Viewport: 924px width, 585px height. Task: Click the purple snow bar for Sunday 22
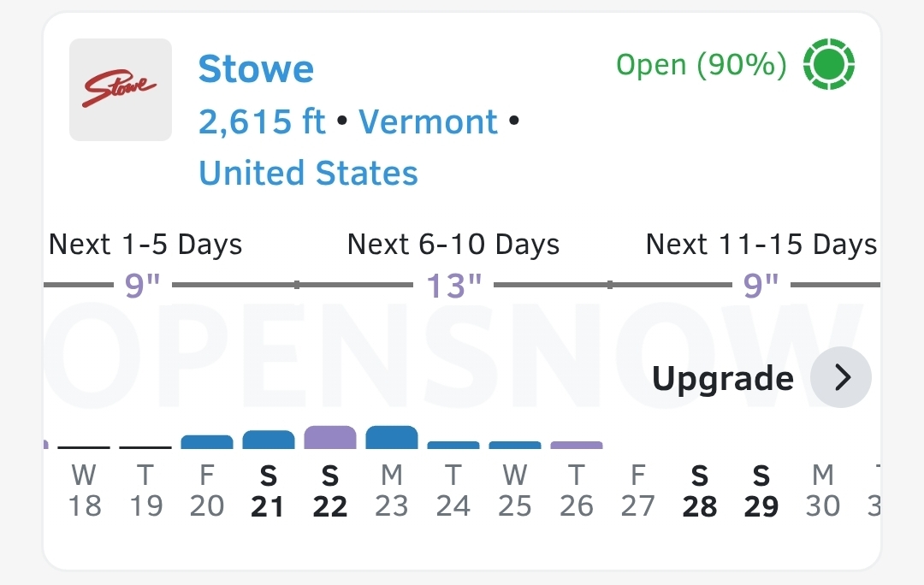point(330,438)
